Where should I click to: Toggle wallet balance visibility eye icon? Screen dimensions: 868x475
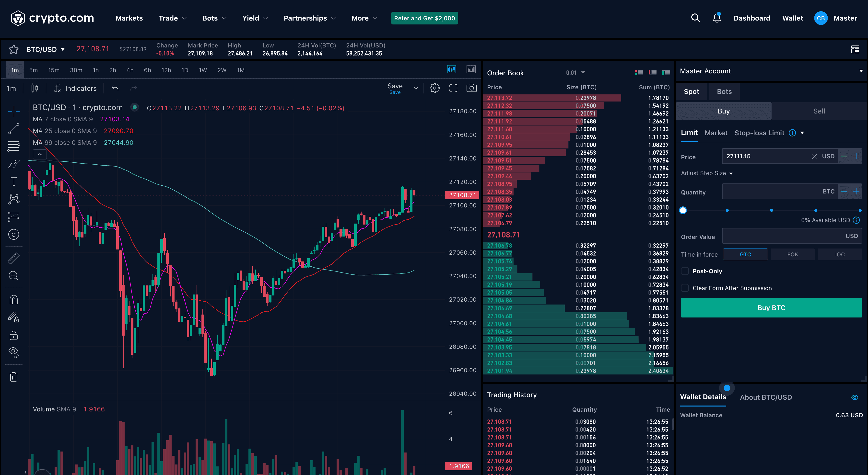click(855, 397)
